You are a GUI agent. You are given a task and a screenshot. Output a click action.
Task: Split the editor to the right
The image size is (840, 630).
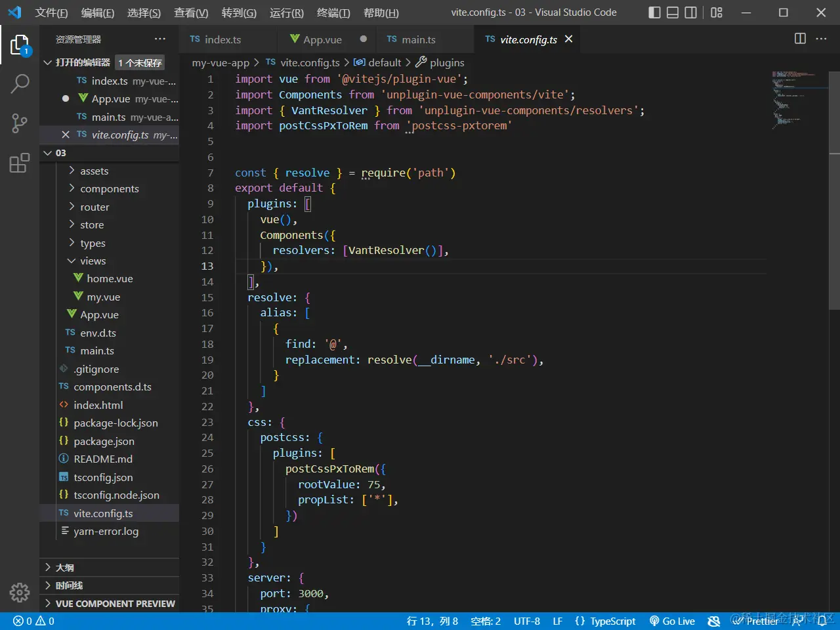[x=800, y=39]
